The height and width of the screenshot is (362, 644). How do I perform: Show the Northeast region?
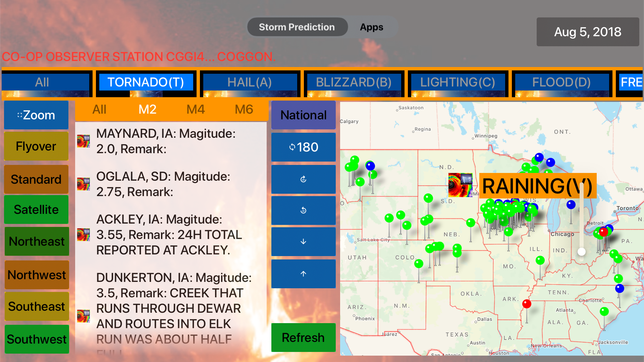(x=37, y=241)
